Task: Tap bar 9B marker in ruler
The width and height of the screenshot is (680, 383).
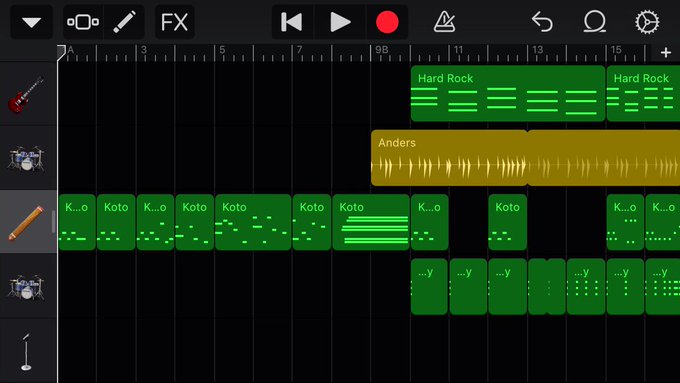Action: click(382, 50)
